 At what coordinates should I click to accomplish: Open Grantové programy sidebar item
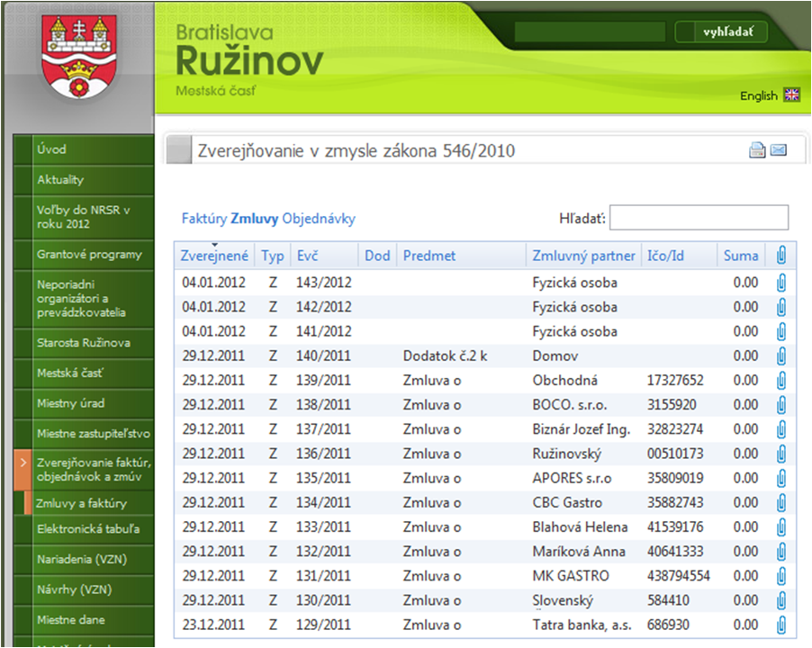89,255
